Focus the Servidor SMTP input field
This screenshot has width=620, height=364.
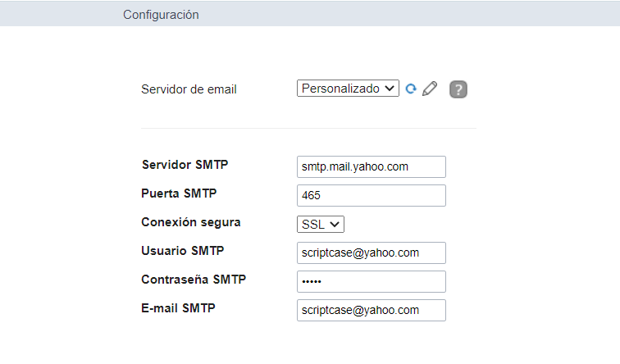372,166
